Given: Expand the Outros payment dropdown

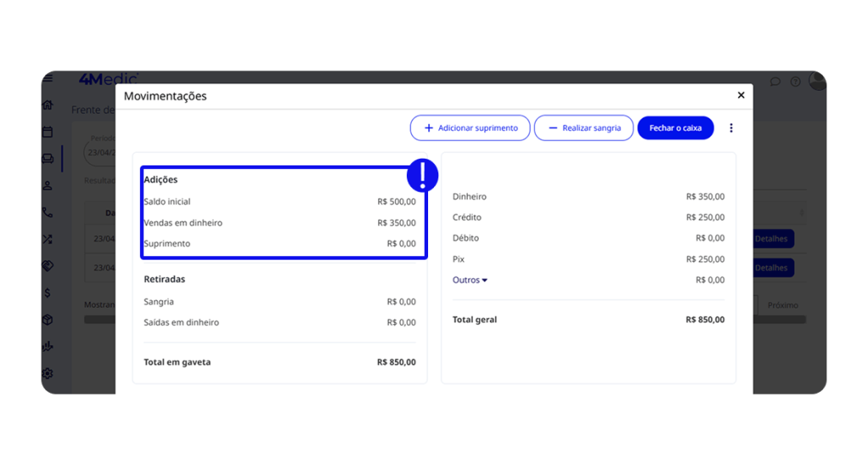Looking at the screenshot, I should [x=470, y=280].
